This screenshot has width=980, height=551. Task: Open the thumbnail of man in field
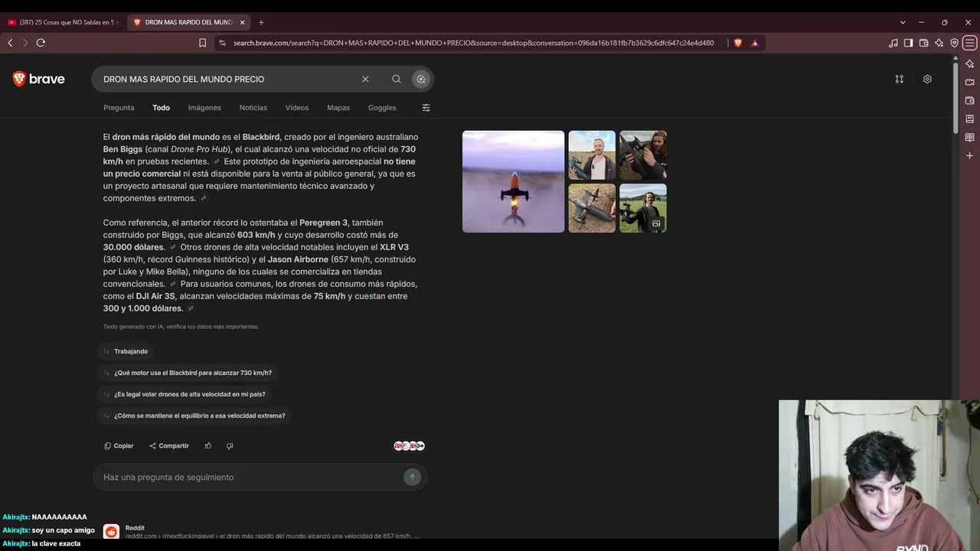[592, 155]
